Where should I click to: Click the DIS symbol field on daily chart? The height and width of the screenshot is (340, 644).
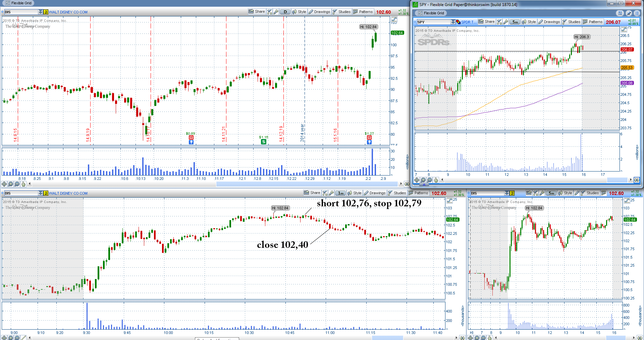pos(21,12)
